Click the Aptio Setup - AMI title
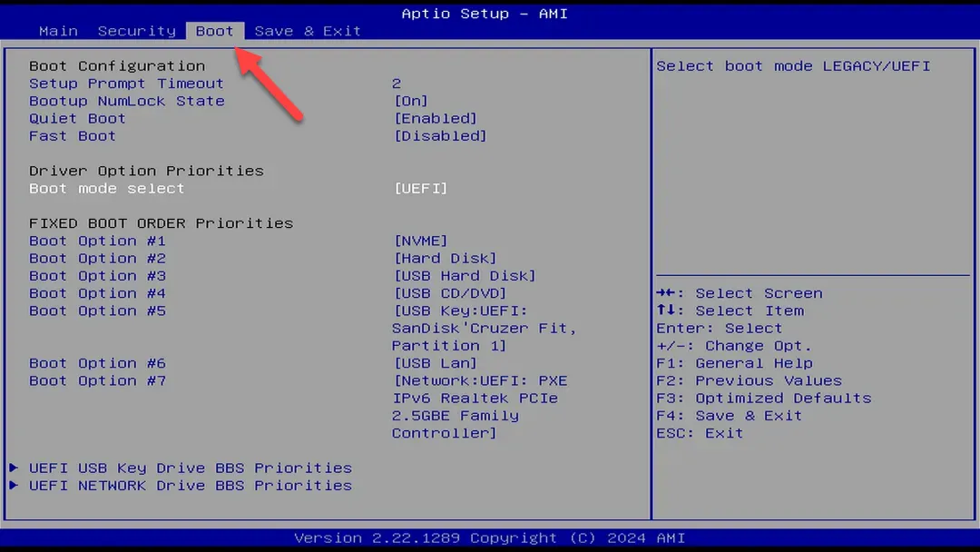Image resolution: width=980 pixels, height=552 pixels. click(485, 13)
